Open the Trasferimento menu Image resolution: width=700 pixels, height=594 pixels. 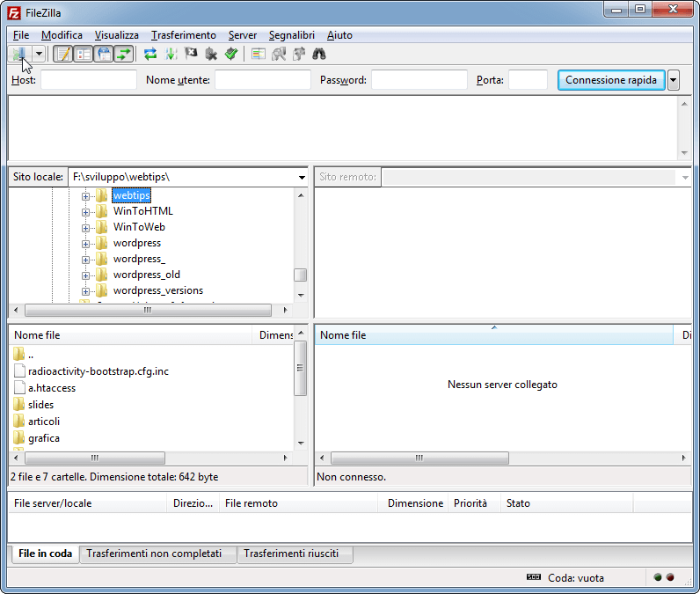click(x=183, y=35)
